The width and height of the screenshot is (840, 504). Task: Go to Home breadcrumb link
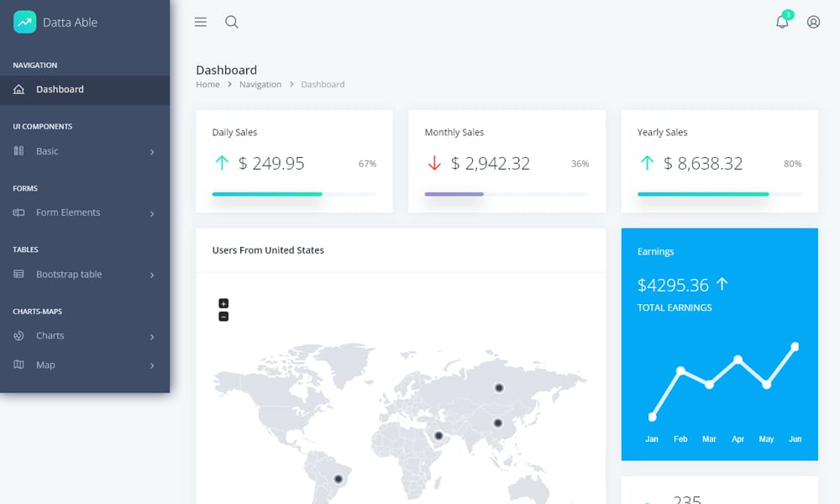[x=207, y=84]
